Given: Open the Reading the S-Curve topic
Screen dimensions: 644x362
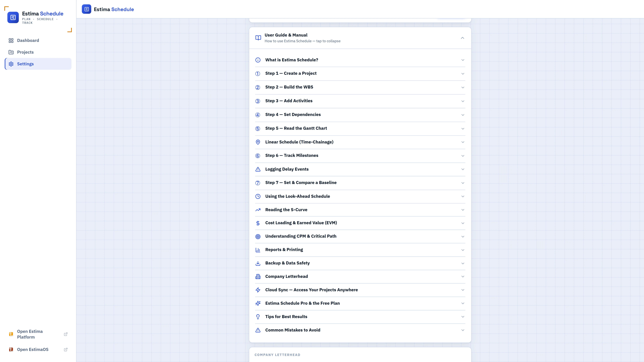Looking at the screenshot, I should (x=360, y=210).
